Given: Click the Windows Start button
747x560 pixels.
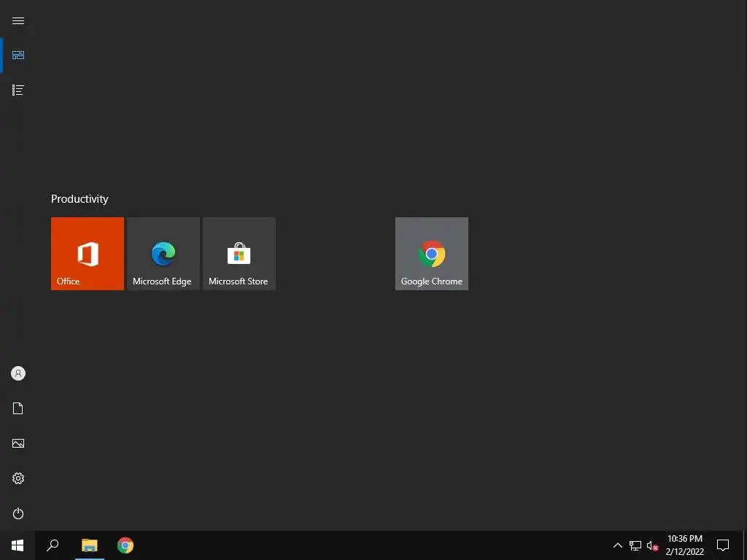Looking at the screenshot, I should point(18,545).
